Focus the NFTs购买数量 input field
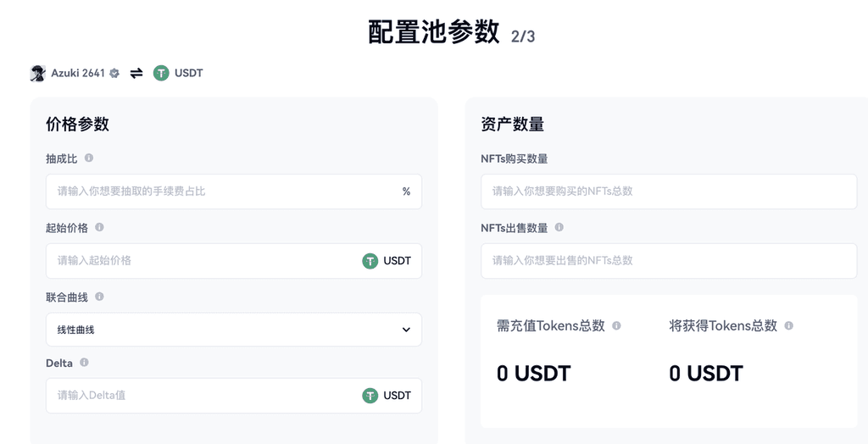 pyautogui.click(x=668, y=191)
